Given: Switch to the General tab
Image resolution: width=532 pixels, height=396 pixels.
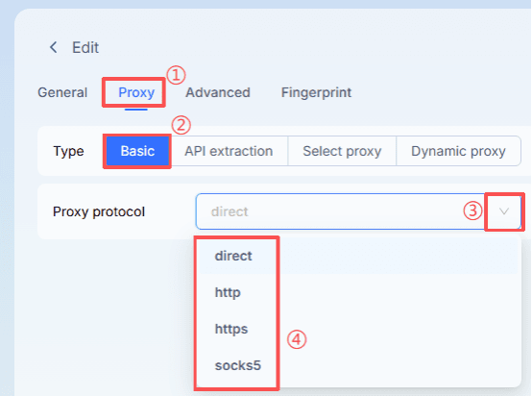Looking at the screenshot, I should [62, 92].
